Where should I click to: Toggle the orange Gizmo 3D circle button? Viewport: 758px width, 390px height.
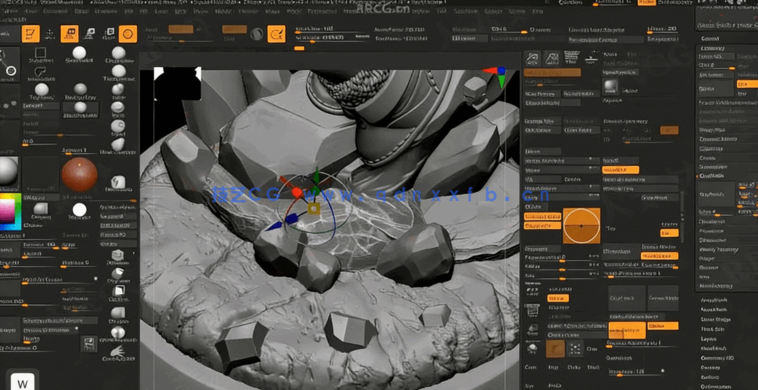(128, 34)
